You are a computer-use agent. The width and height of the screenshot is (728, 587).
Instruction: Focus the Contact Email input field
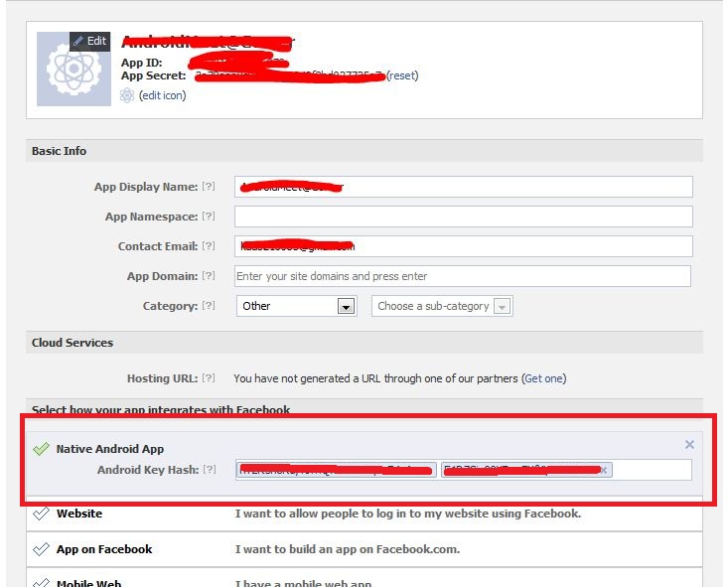click(x=464, y=246)
